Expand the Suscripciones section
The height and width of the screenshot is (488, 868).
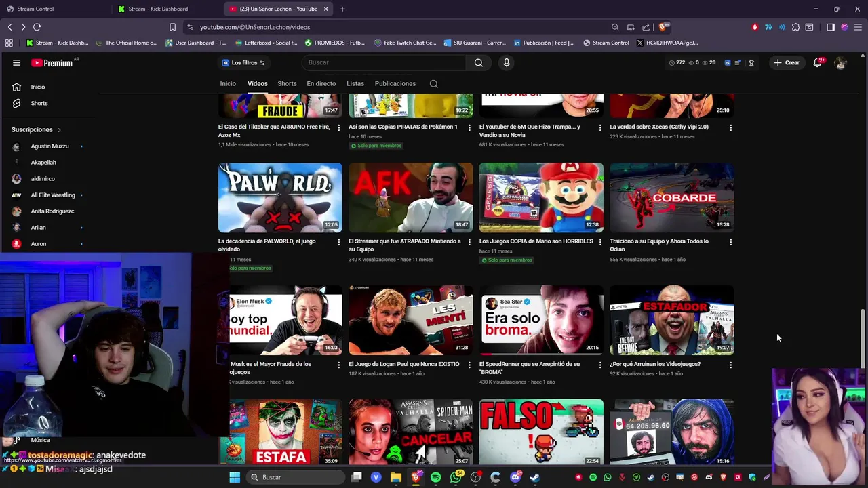point(36,129)
